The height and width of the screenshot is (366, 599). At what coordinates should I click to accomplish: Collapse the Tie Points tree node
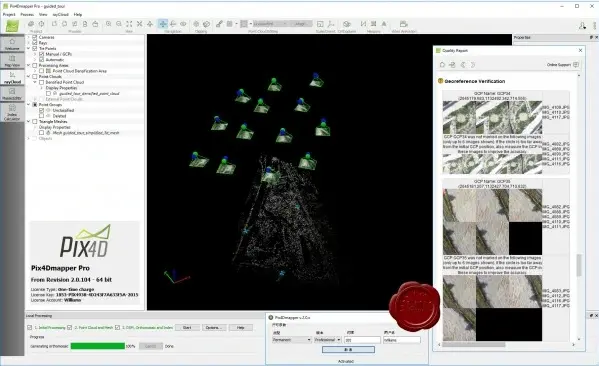tap(29, 49)
